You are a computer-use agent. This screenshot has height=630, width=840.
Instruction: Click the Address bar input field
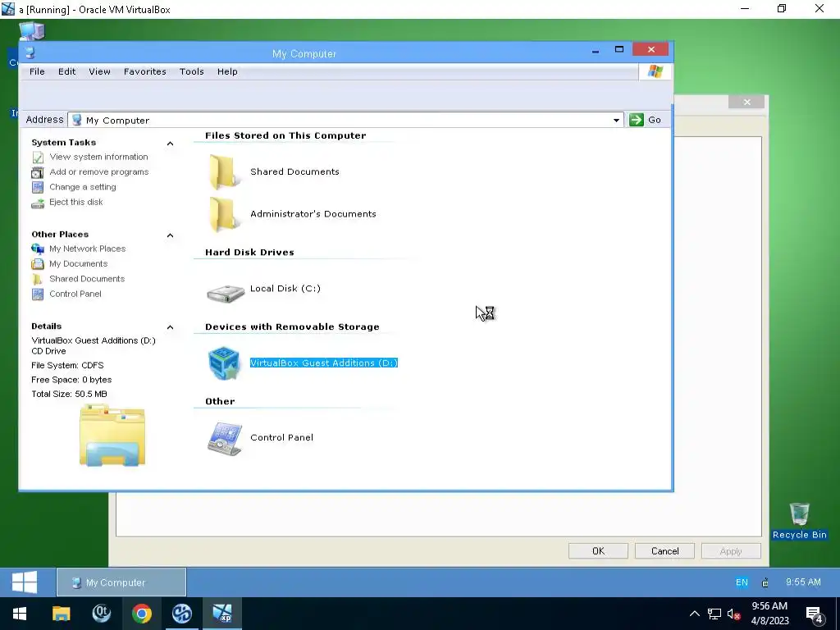[x=345, y=120]
